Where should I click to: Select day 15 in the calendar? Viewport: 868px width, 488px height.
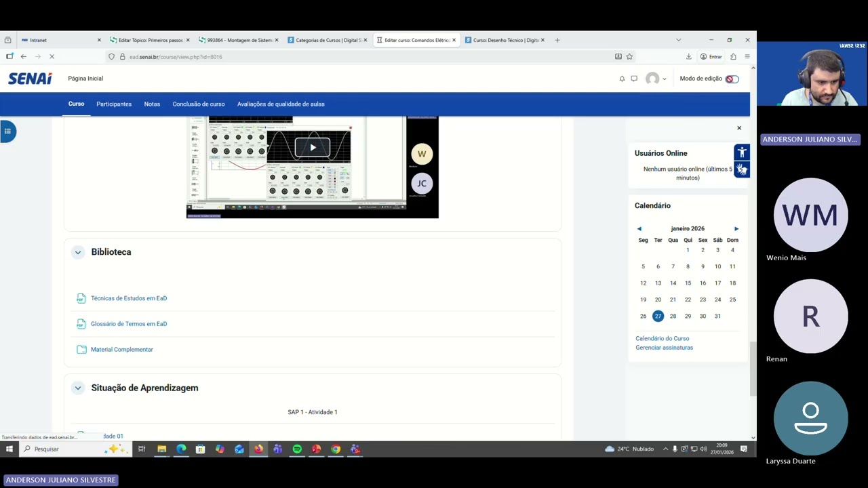[x=688, y=283]
